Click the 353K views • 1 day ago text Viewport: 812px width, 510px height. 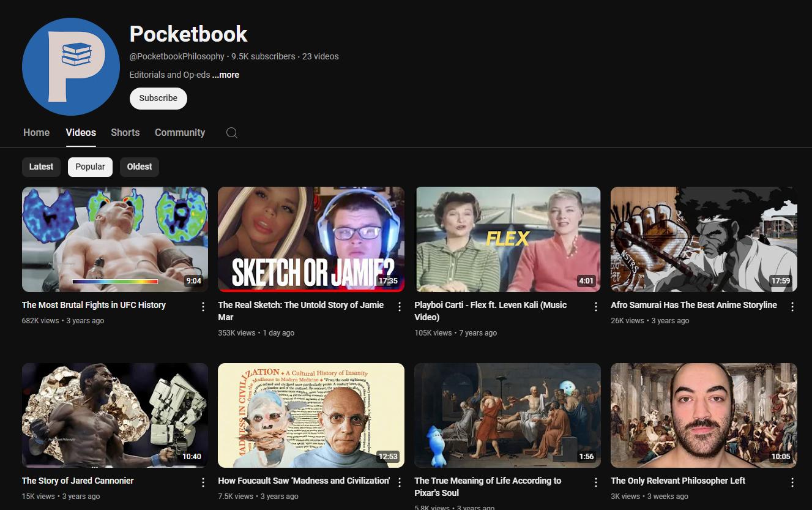click(256, 333)
